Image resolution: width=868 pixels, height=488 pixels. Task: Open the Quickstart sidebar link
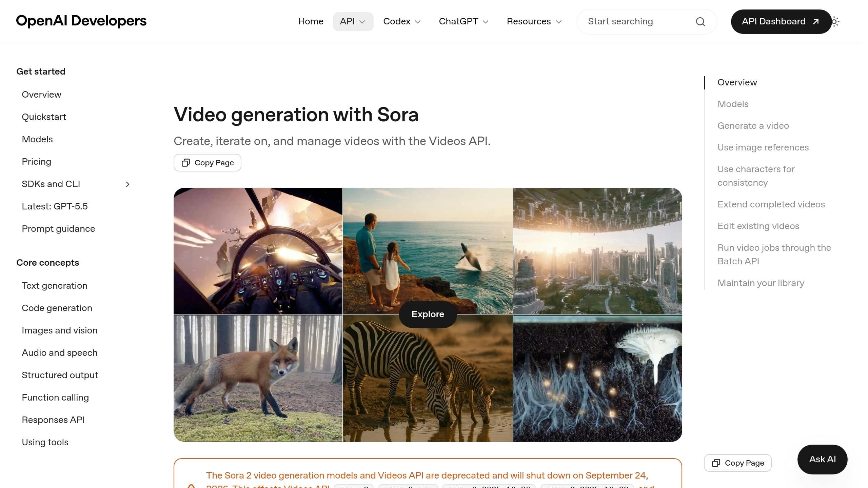pyautogui.click(x=44, y=117)
